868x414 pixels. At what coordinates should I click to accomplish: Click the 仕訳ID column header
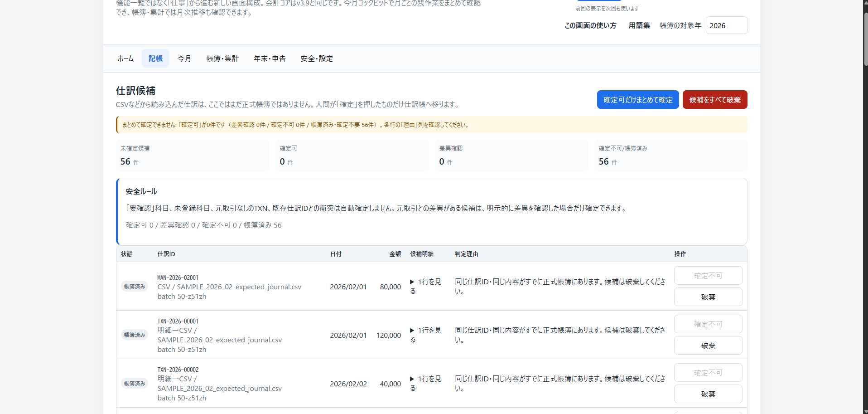pyautogui.click(x=166, y=254)
